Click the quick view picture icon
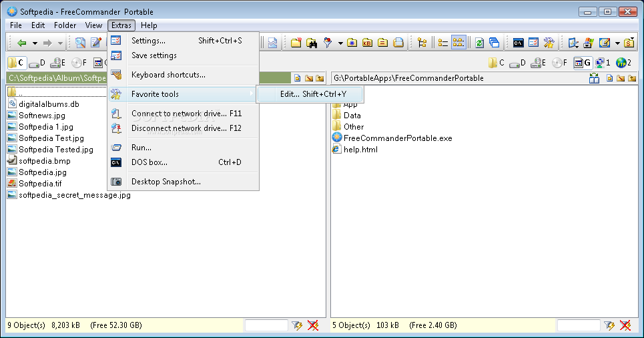 click(x=272, y=43)
